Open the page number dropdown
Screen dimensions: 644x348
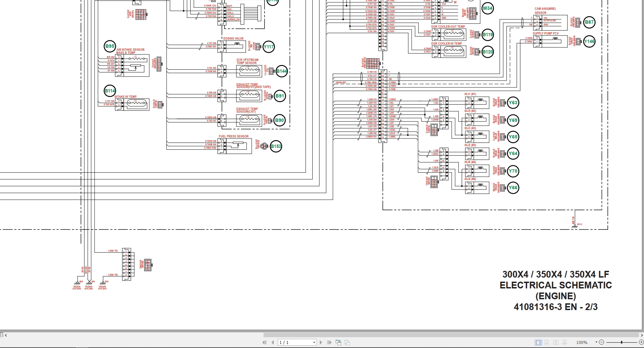pyautogui.click(x=314, y=343)
